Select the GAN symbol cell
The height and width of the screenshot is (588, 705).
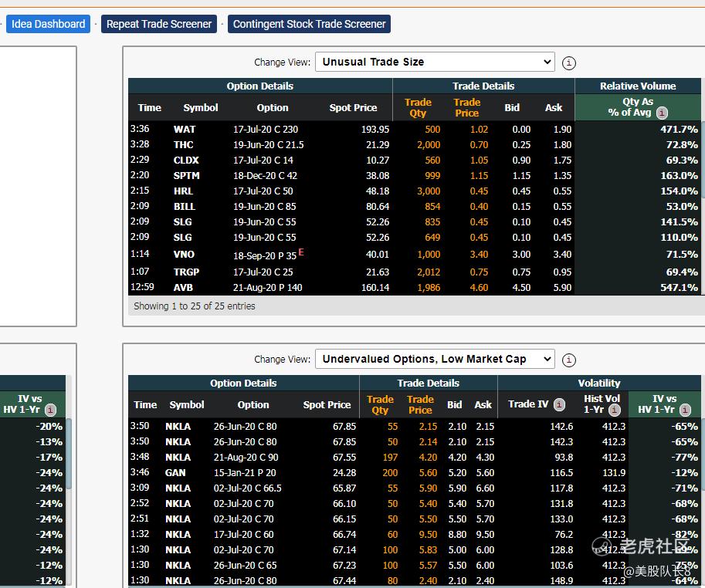tap(175, 472)
